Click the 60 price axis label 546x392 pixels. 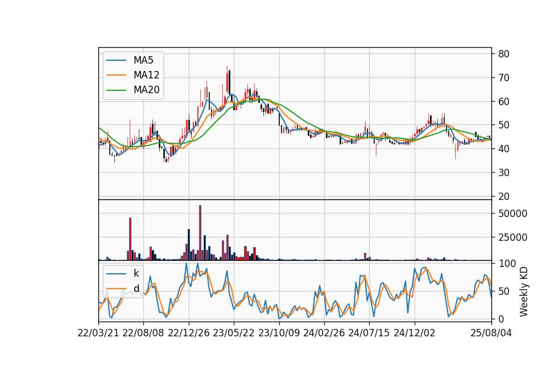coord(504,102)
